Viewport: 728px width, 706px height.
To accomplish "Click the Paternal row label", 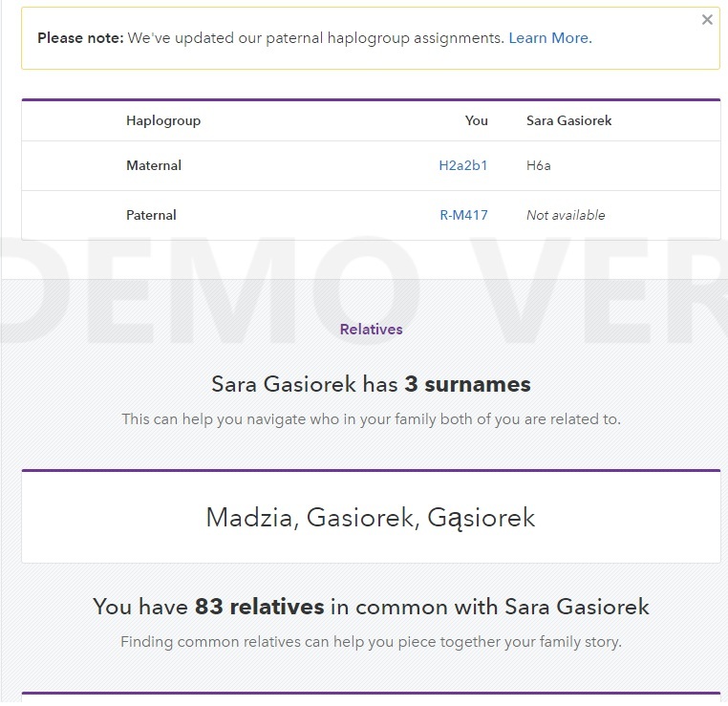I will 151,215.
